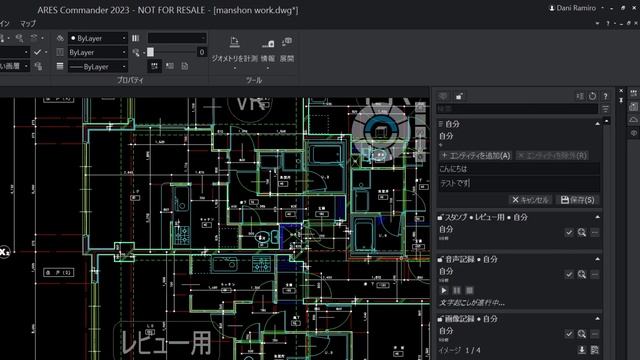Open the first icon in the right sidebar strip
Screen dimensions: 640x360
[x=633, y=93]
